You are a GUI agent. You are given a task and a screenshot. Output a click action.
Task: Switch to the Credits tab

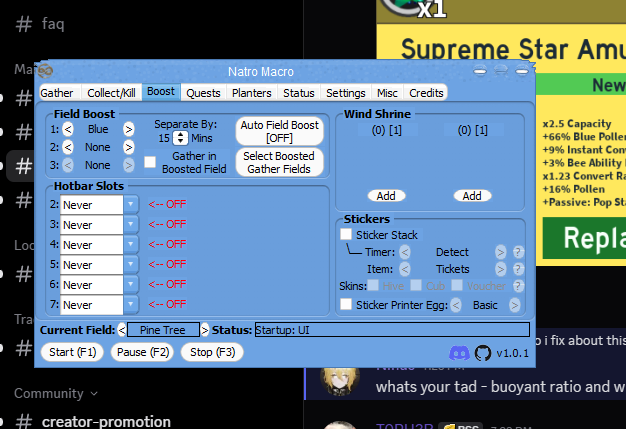pos(426,93)
